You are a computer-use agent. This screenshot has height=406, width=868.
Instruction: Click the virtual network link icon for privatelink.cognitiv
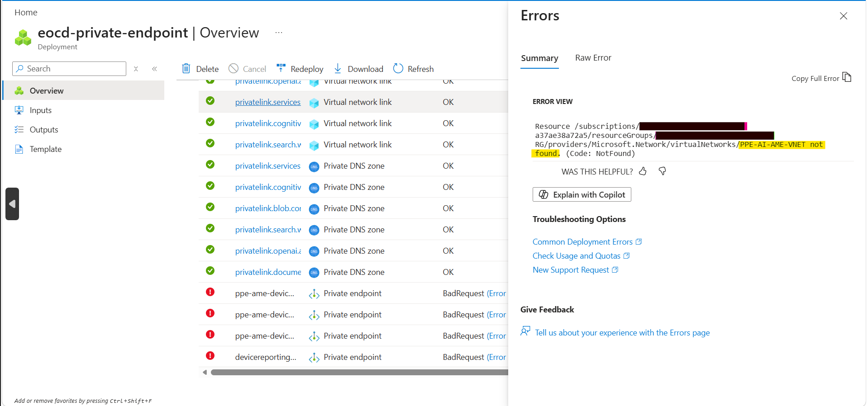(x=314, y=124)
